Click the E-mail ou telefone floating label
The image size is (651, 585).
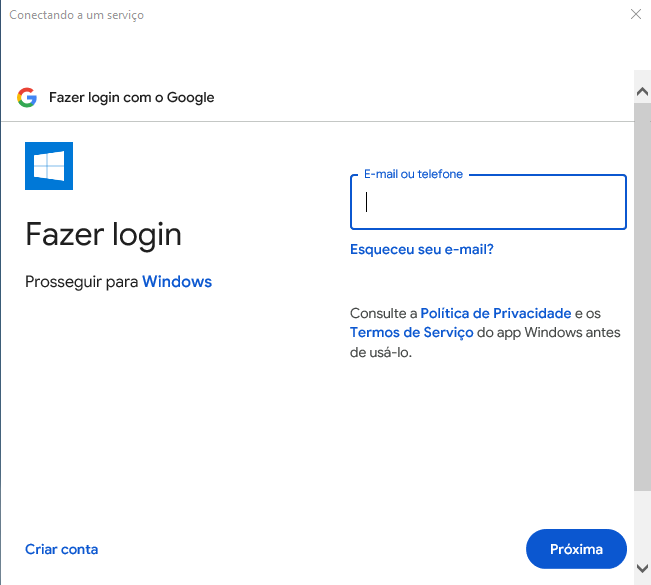[x=413, y=174]
